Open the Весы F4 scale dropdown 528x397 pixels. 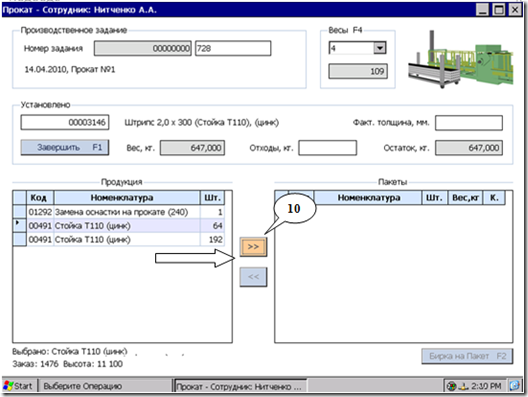380,48
